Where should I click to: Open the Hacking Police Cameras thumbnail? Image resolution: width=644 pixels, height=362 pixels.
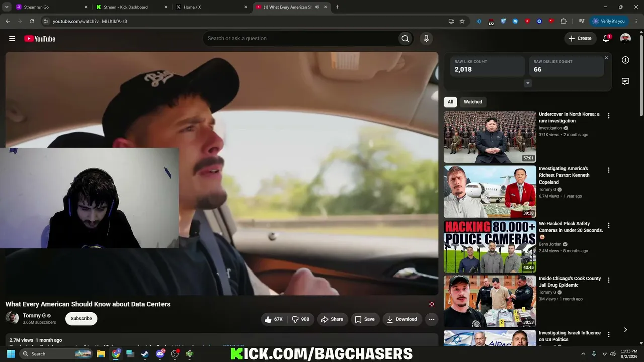[x=490, y=246]
